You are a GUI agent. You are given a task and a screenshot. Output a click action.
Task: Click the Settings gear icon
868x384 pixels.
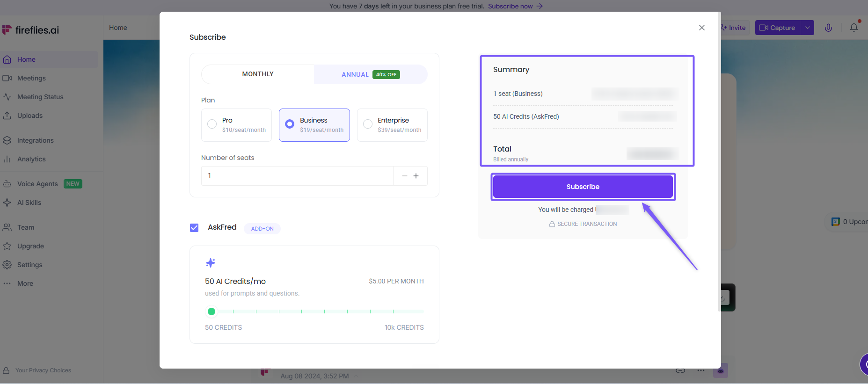[7, 265]
